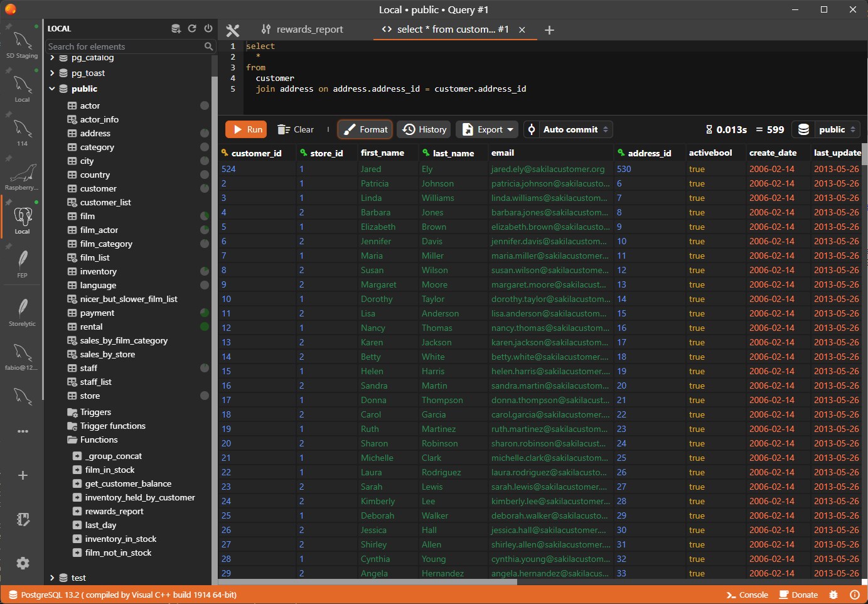Switch to the rewards_report tab
Viewport: 868px width, 604px height.
pyautogui.click(x=303, y=30)
